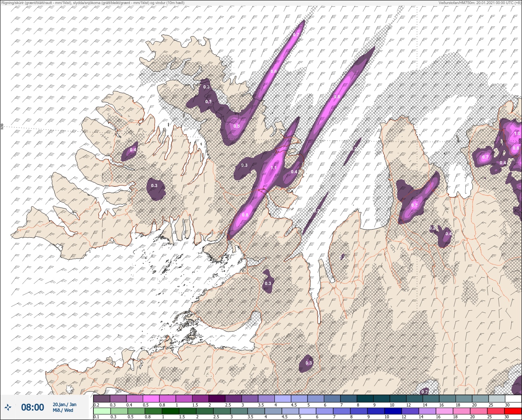The height and width of the screenshot is (420, 522).
Task: Click the map title starting with Rigning/skúrir
Action: pos(93,2)
